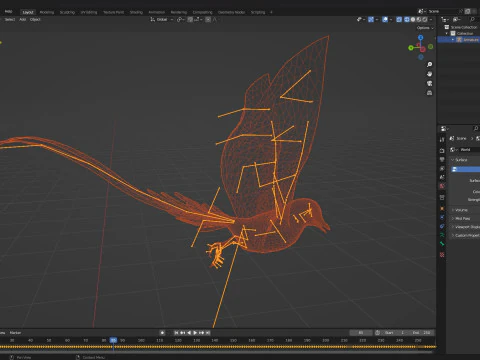The height and width of the screenshot is (360, 480).
Task: Open the Add menu in viewport header
Action: tap(22, 20)
